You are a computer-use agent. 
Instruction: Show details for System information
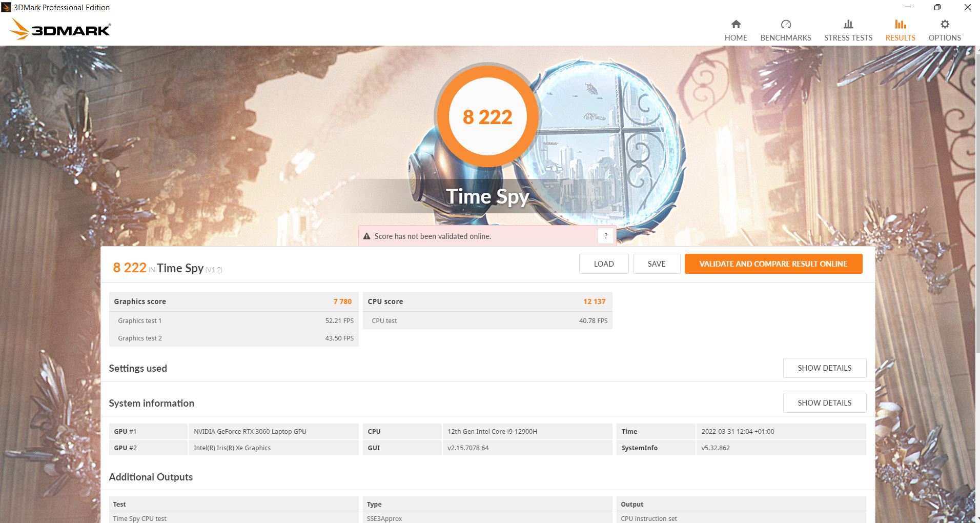click(x=824, y=403)
